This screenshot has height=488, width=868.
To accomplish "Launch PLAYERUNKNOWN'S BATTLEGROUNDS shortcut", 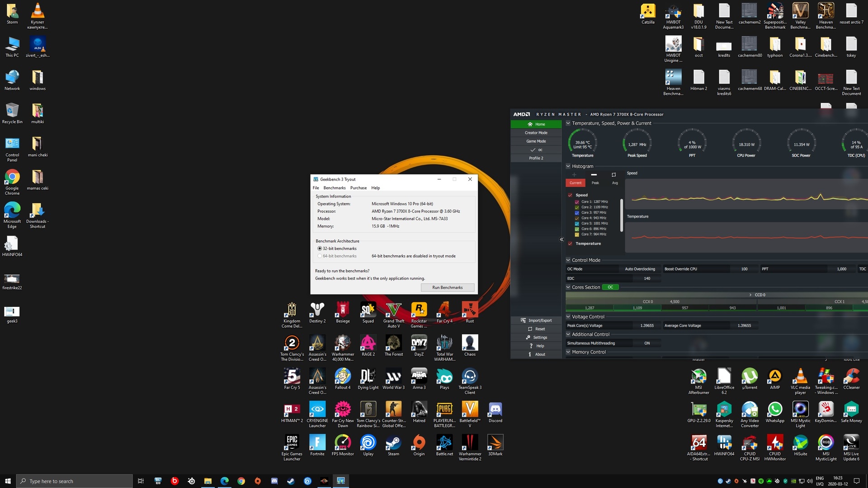I will pyautogui.click(x=444, y=414).
